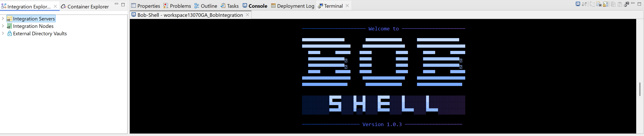Toggle the command input field icon

pos(592,4)
